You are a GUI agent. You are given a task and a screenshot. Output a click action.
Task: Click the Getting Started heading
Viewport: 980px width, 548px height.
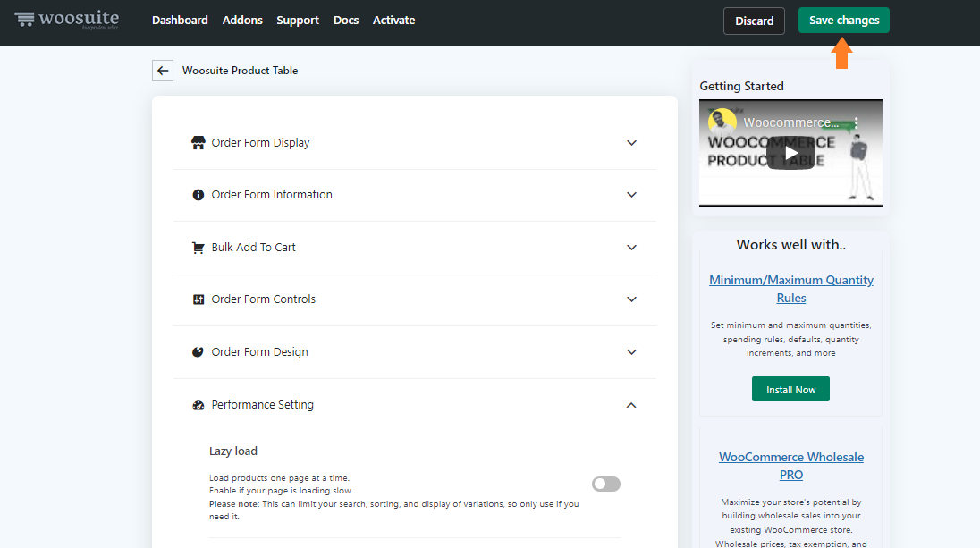pyautogui.click(x=742, y=86)
